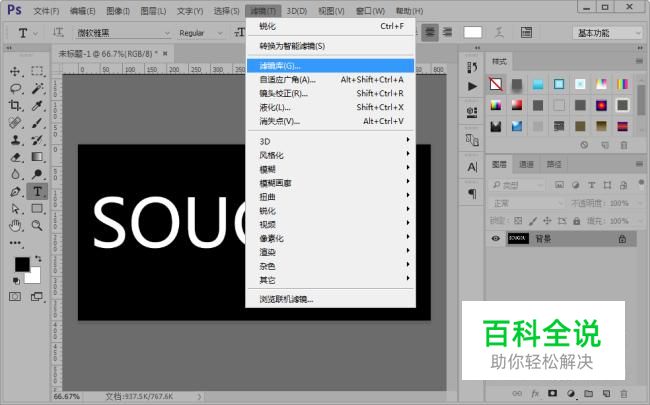
Task: Open the 文件(F) menu
Action: pyautogui.click(x=46, y=11)
